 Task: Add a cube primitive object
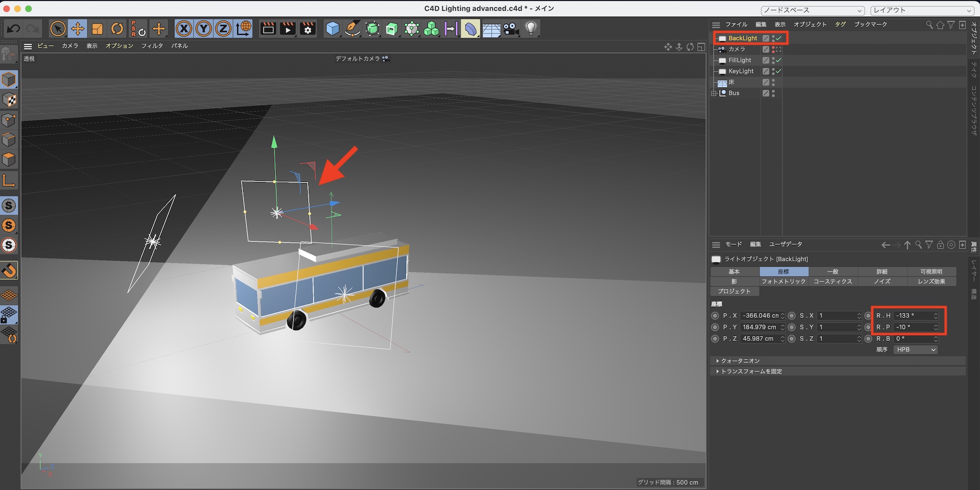tap(333, 29)
